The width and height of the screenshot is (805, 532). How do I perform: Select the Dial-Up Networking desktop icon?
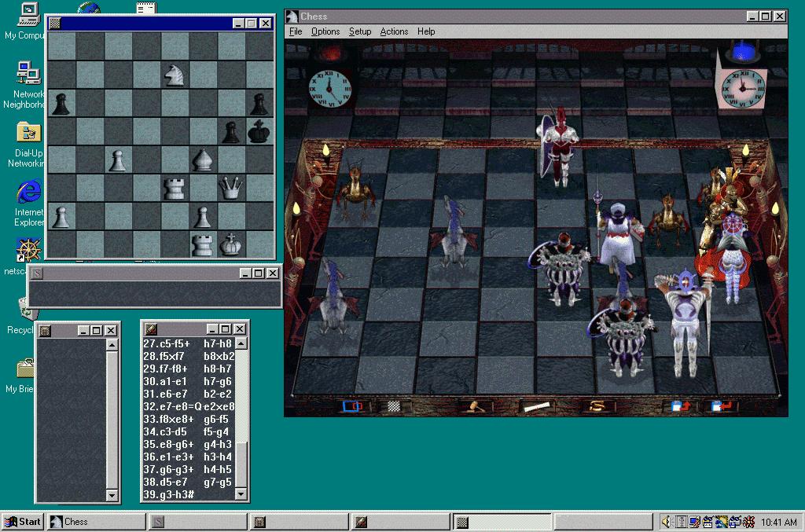pyautogui.click(x=27, y=145)
